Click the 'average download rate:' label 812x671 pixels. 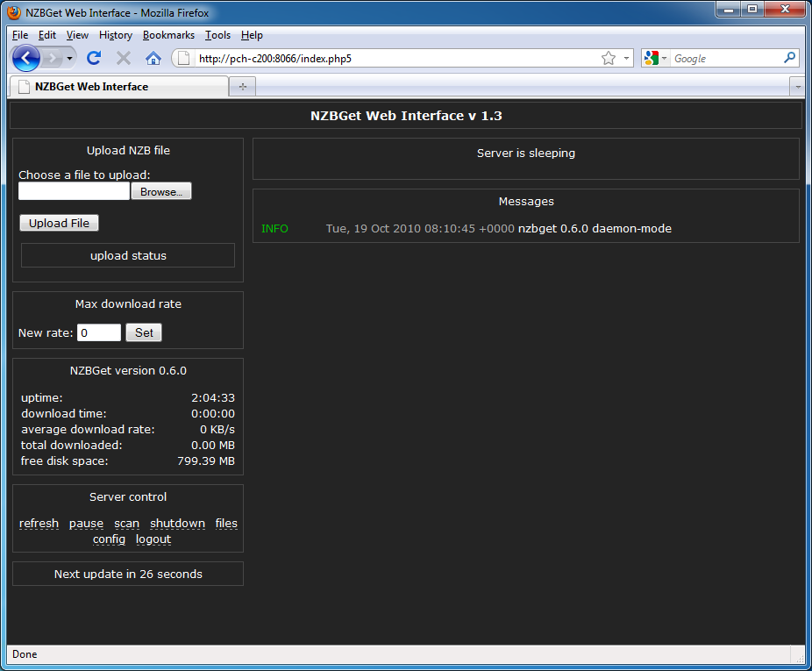(x=88, y=430)
